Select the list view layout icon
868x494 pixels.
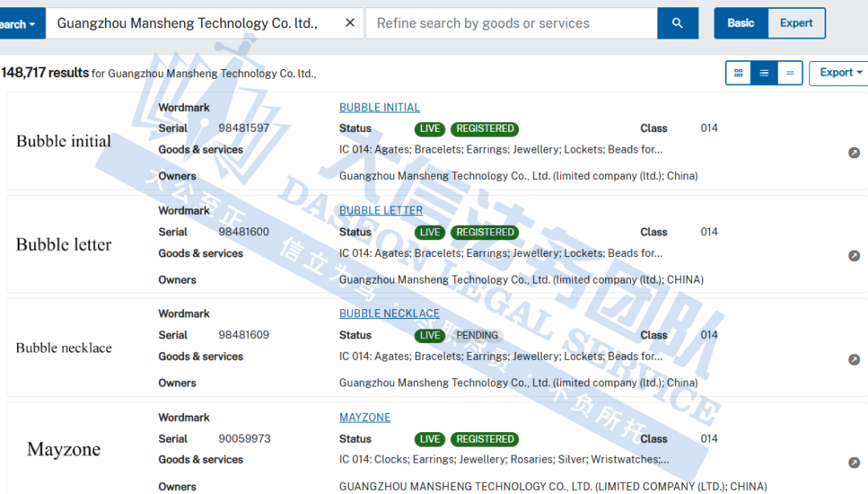click(764, 73)
